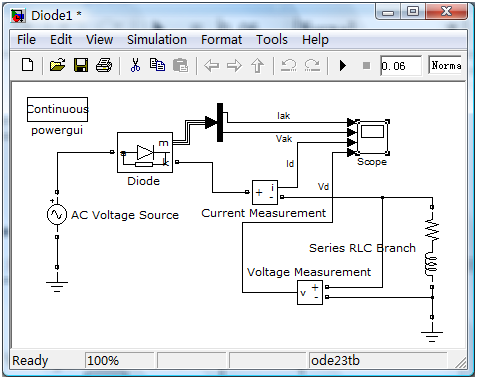Open the Format menu
Screen dimensions: 477x379
point(221,40)
